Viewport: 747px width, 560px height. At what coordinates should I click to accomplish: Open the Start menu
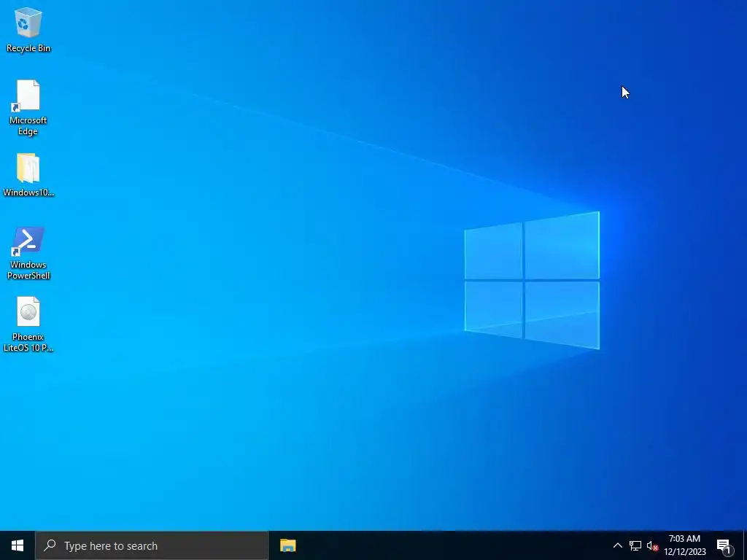[18, 545]
